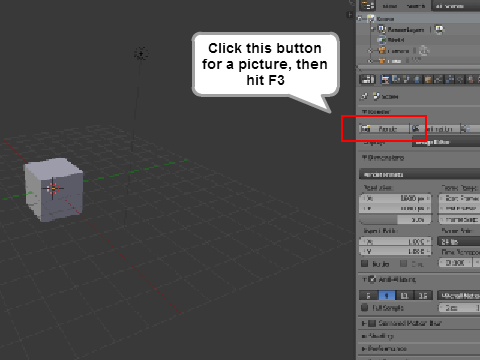Viewport: 480px width, 360px height.
Task: Open the Object Constraints properties tab
Action: 439,79
